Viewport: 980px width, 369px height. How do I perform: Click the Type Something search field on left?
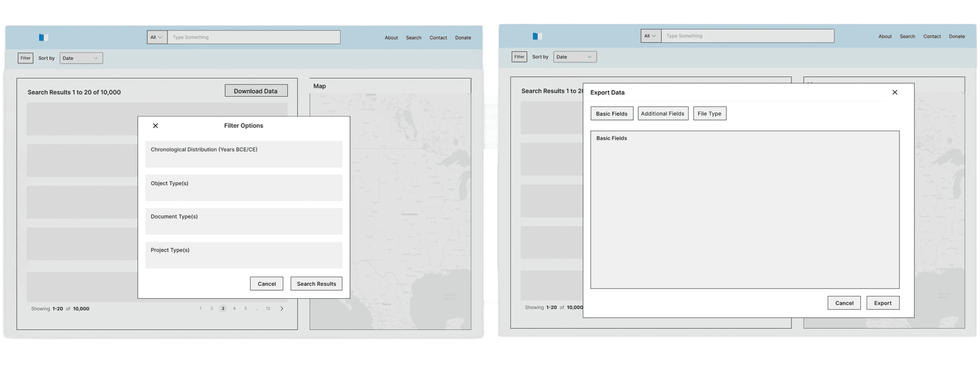tap(254, 37)
